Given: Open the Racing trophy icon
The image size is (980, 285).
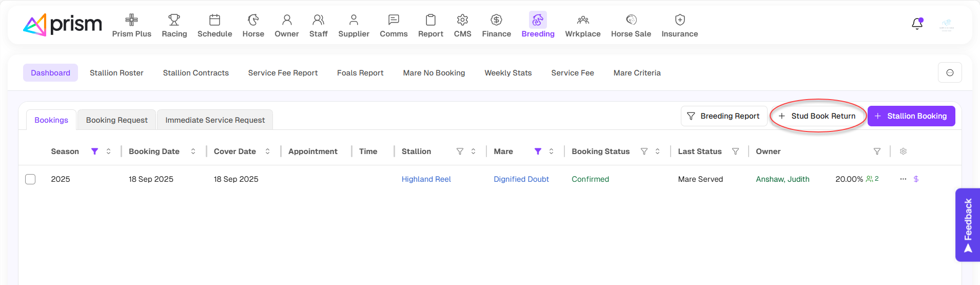Looking at the screenshot, I should (174, 20).
